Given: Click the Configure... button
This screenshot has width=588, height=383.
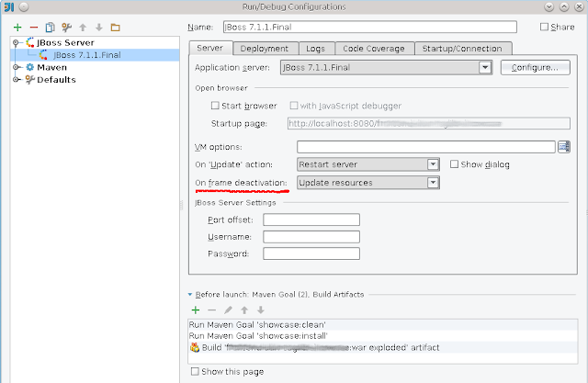Looking at the screenshot, I should [535, 67].
